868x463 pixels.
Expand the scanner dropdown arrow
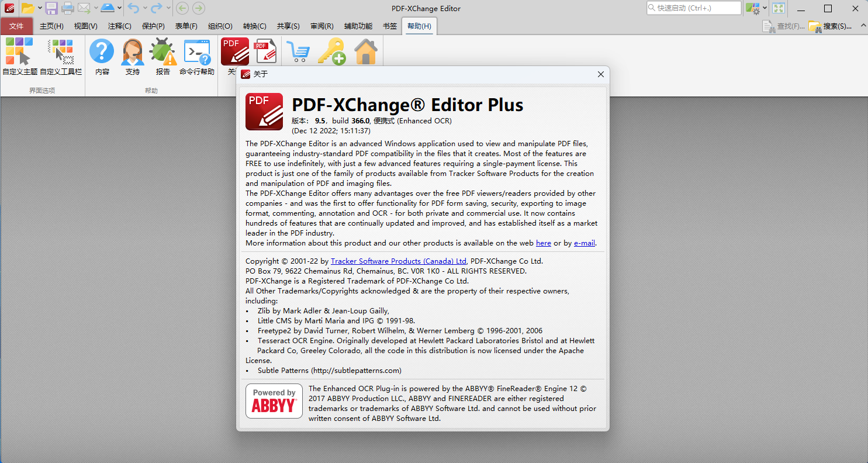[x=119, y=8]
